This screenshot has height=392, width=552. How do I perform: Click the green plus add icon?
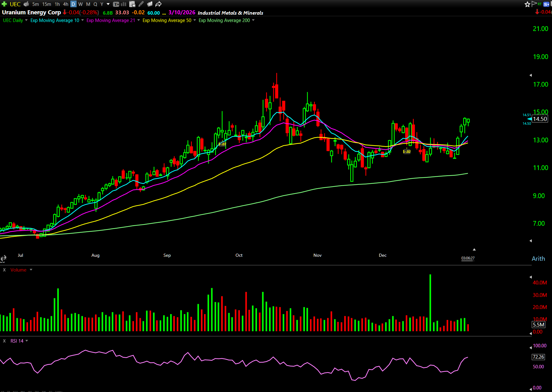tap(4, 4)
